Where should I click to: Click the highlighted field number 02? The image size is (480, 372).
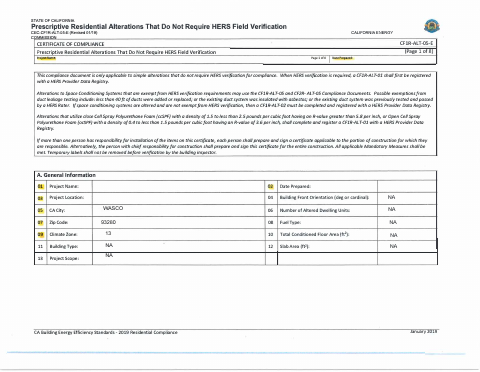tap(271, 186)
